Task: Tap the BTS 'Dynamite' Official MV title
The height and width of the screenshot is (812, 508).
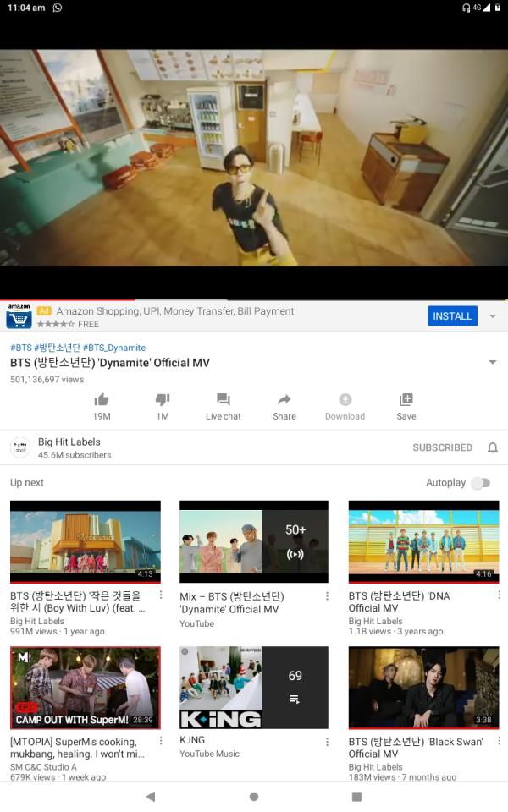Action: click(110, 363)
